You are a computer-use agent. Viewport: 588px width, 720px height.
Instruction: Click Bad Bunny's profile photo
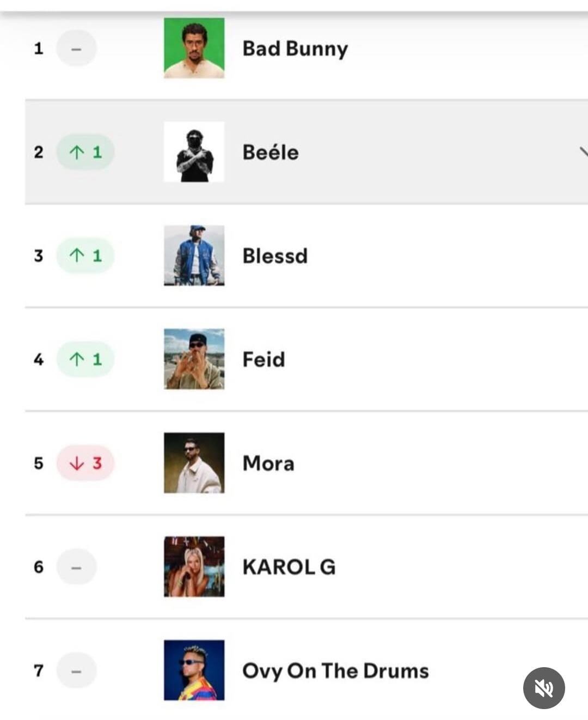point(194,48)
